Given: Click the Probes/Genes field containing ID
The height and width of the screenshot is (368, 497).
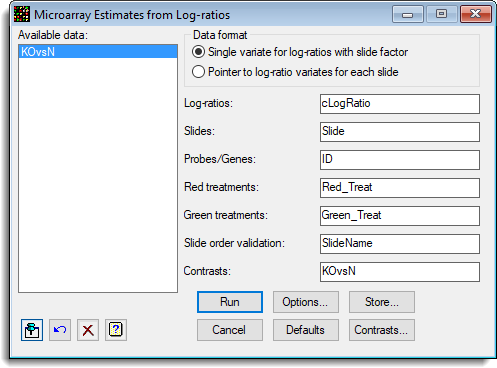Looking at the screenshot, I should coord(400,160).
